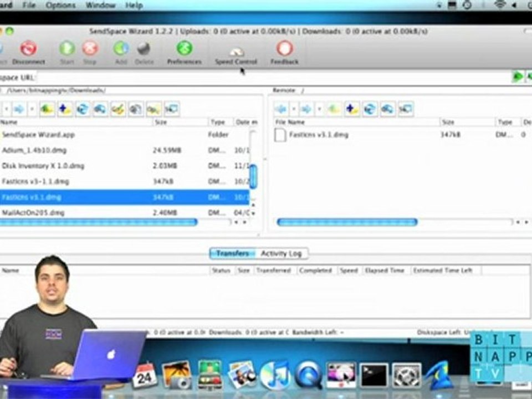Click the Remote pane horizontal scrollbar
Viewport: 532px width, 399px height.
(x=347, y=222)
